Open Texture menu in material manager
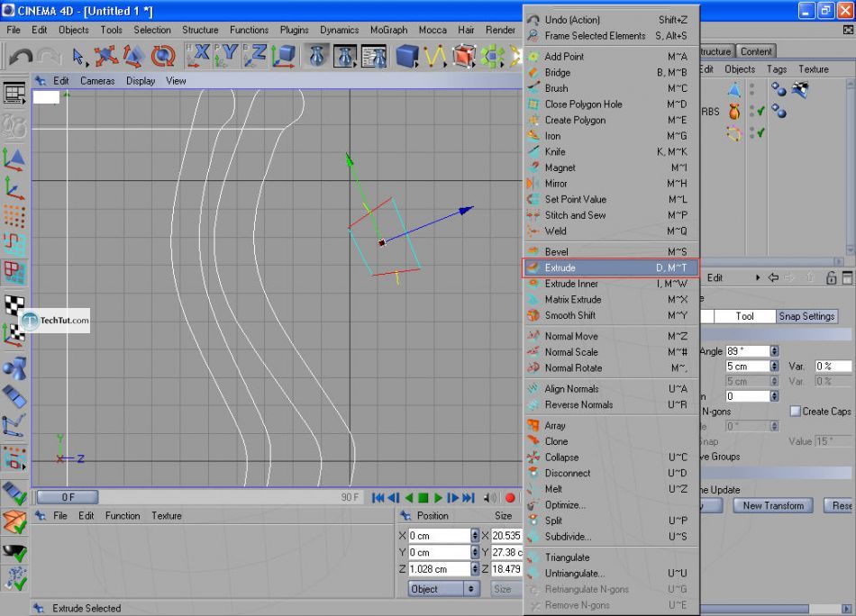This screenshot has height=616, width=856. (x=167, y=516)
